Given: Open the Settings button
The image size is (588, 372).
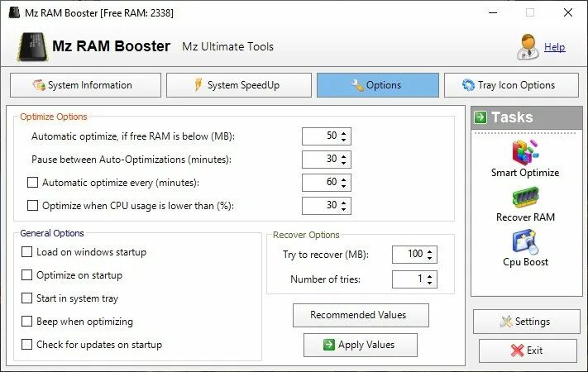Looking at the screenshot, I should 527,322.
